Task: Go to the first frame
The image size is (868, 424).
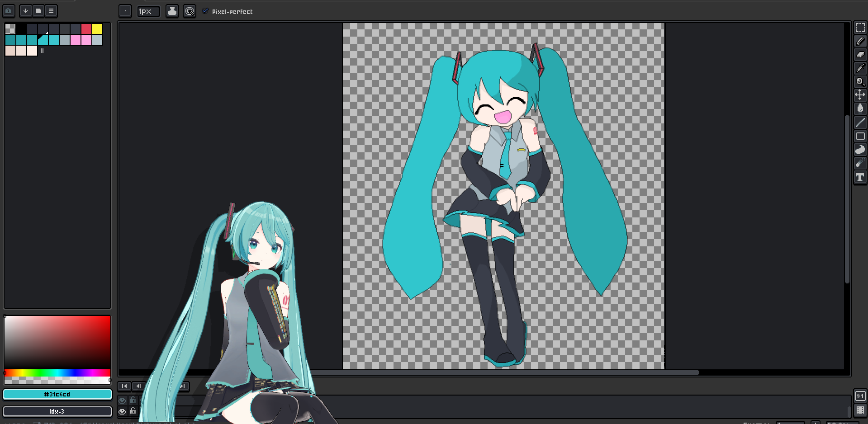Action: pos(124,386)
